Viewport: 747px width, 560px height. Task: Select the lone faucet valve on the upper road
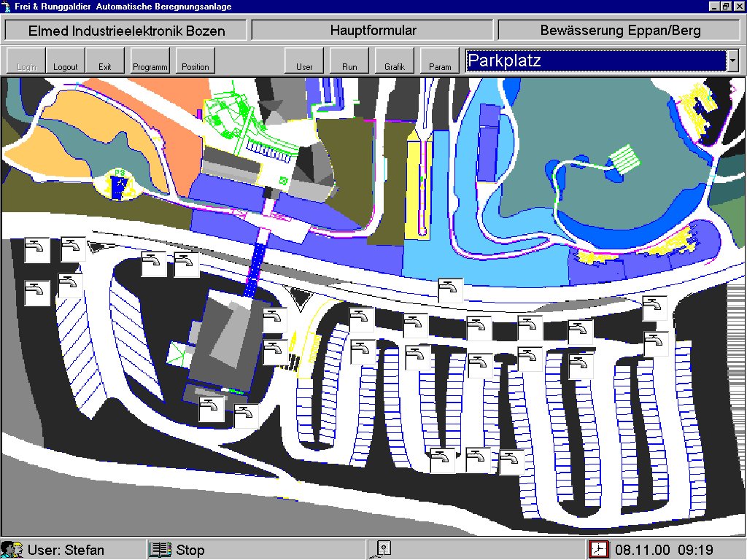pos(450,290)
